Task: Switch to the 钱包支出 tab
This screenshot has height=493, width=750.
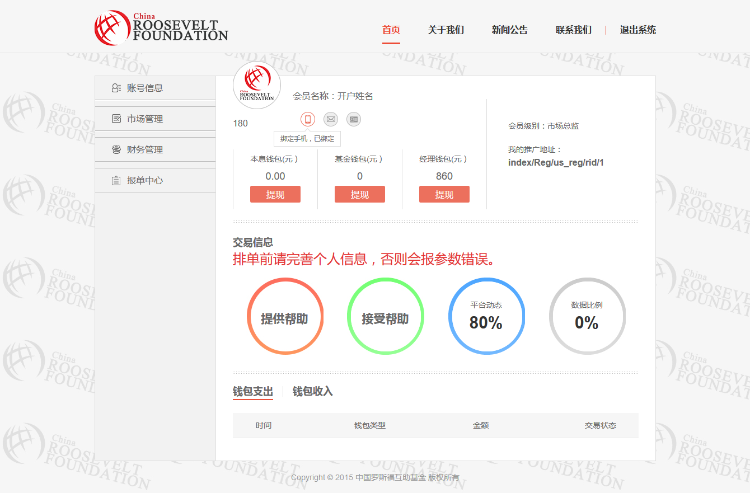Action: (x=253, y=392)
